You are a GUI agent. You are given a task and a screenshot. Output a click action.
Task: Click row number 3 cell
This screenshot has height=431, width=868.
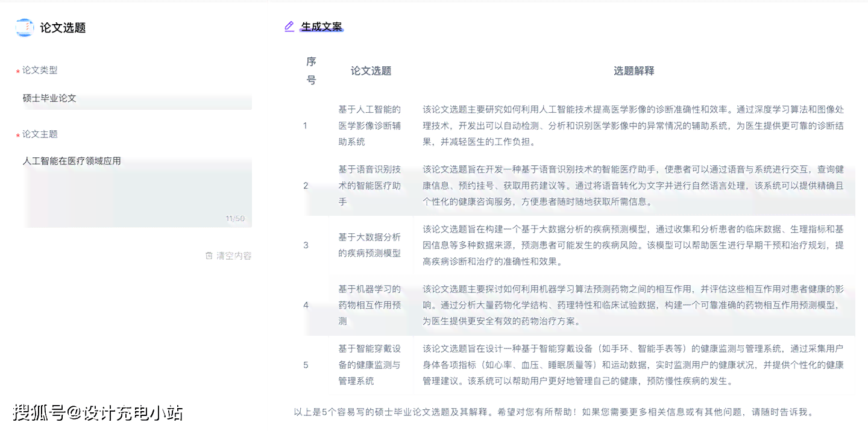coord(306,245)
